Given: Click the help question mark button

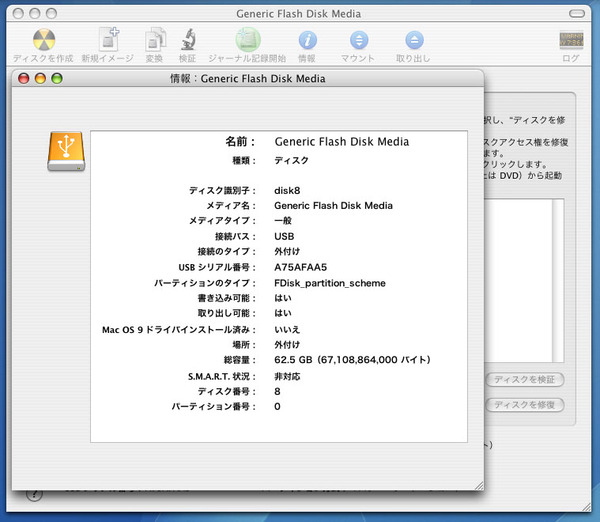Looking at the screenshot, I should coord(34,494).
